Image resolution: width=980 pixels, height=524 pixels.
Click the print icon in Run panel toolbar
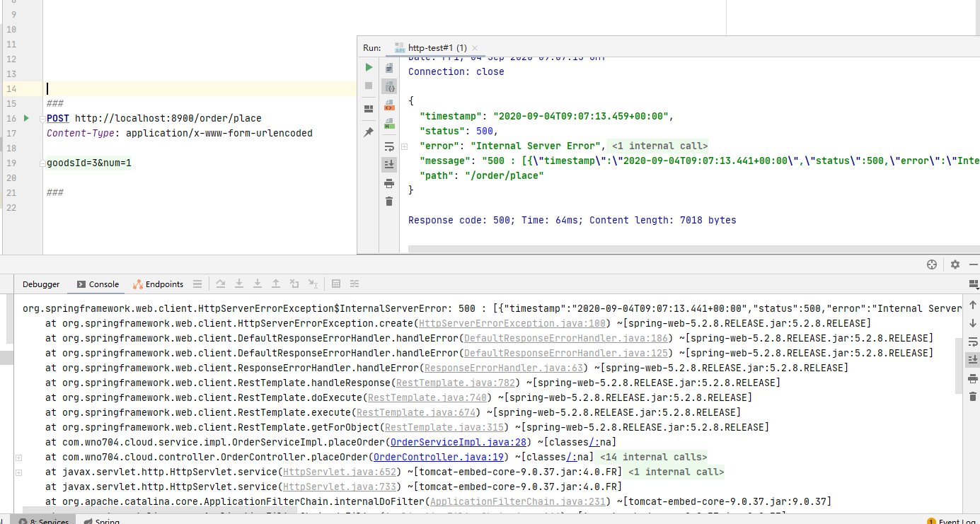coord(389,184)
